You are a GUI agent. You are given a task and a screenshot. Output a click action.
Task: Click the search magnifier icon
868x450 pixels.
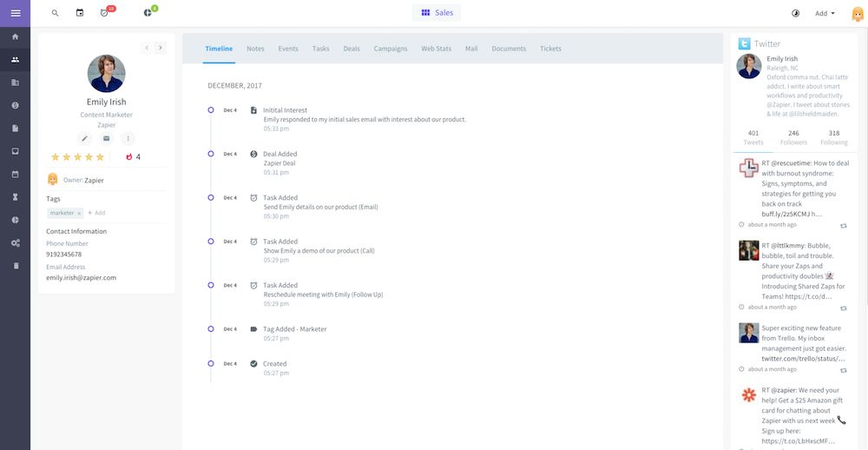coord(56,13)
